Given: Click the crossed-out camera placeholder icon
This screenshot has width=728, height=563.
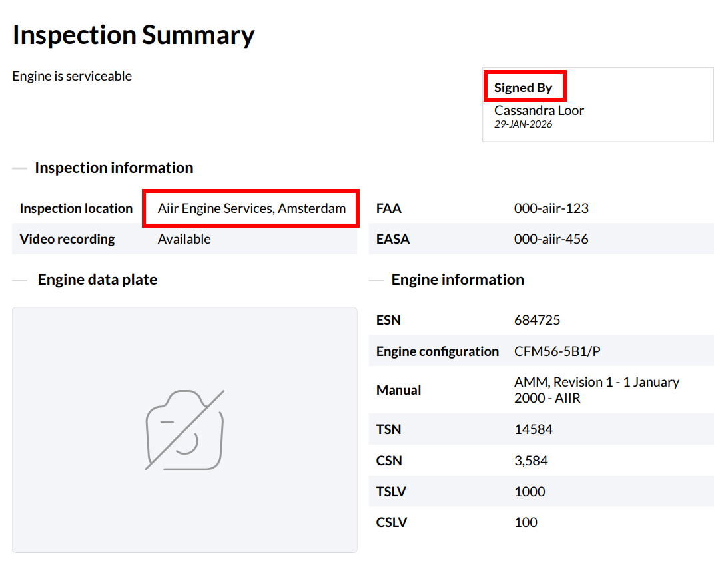Looking at the screenshot, I should tap(184, 430).
